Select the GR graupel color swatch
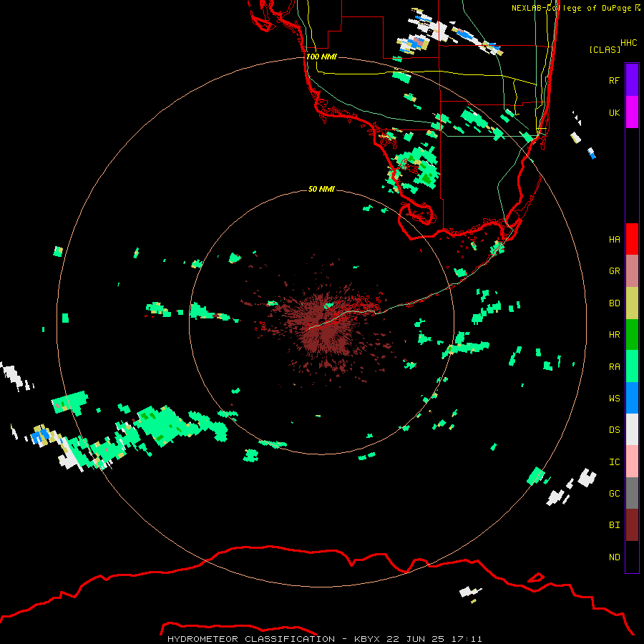 (x=632, y=271)
